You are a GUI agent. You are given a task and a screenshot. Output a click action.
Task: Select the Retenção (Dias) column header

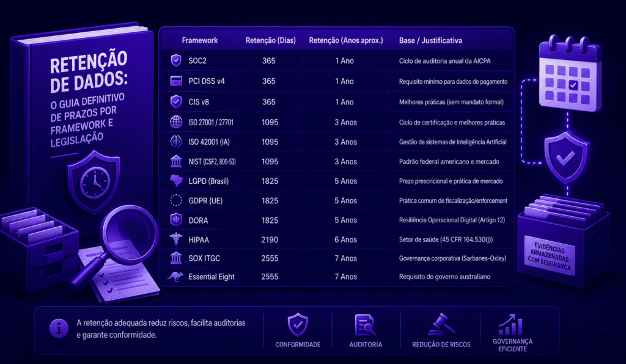(271, 40)
